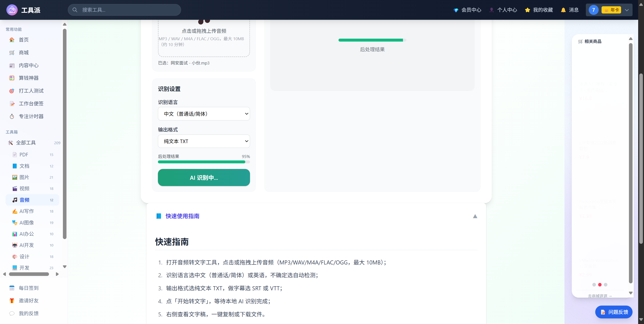644x324 pixels.
Task: Click the 后处理结果 95% progress bar
Action: [x=204, y=162]
